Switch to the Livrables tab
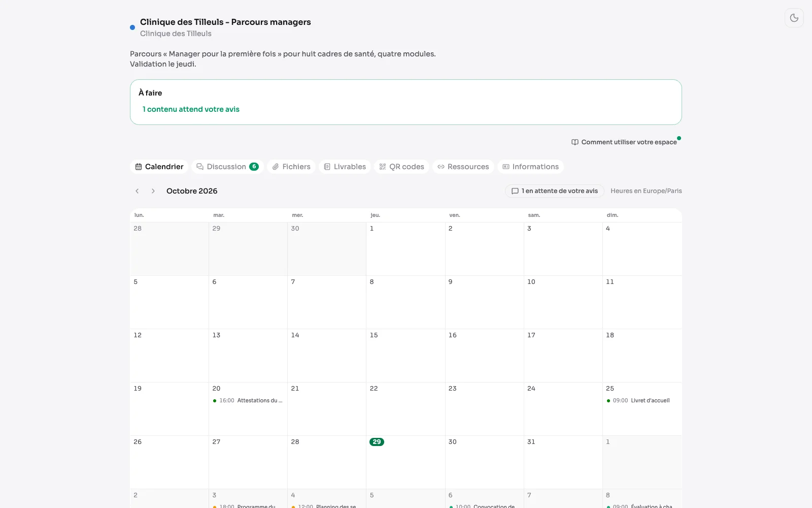The width and height of the screenshot is (812, 508). [x=345, y=167]
